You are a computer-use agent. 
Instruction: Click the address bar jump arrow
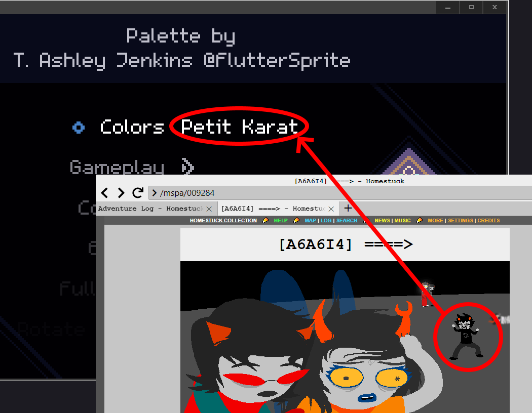pyautogui.click(x=154, y=193)
